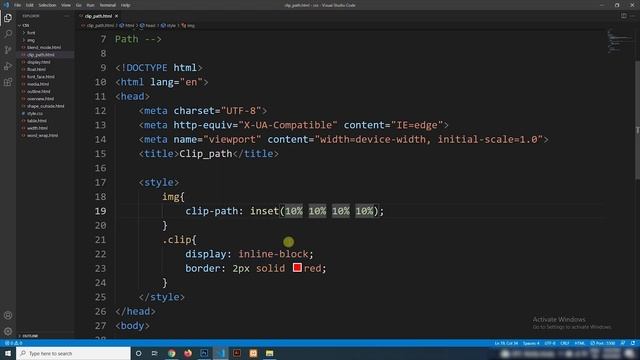Click the Visual Studio Code taskbar icon
The width and height of the screenshot is (640, 360).
pyautogui.click(x=220, y=353)
